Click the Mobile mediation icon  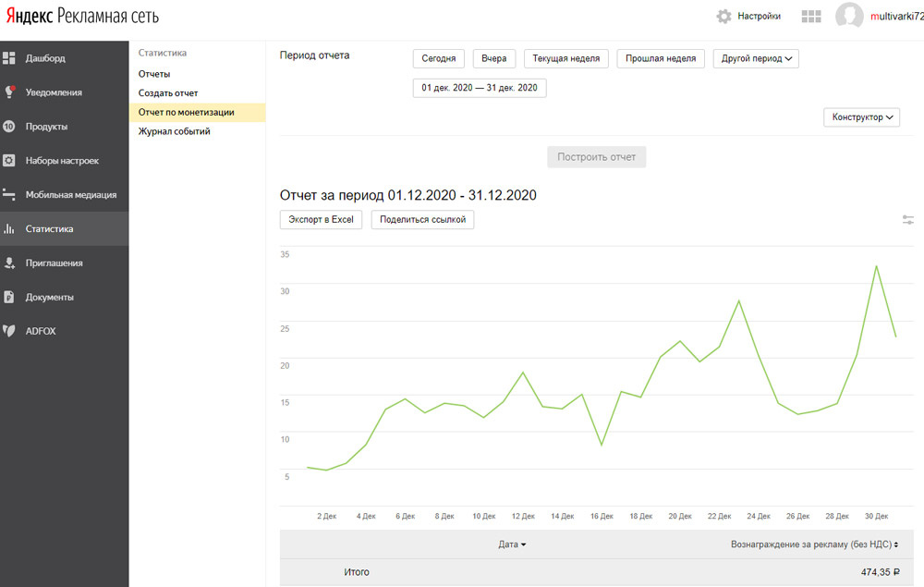(9, 195)
